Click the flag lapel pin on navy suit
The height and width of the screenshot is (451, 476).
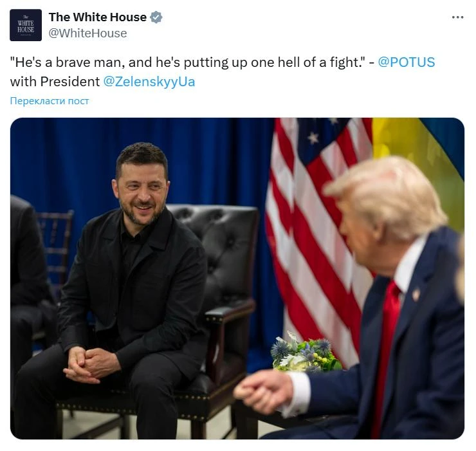tap(416, 294)
